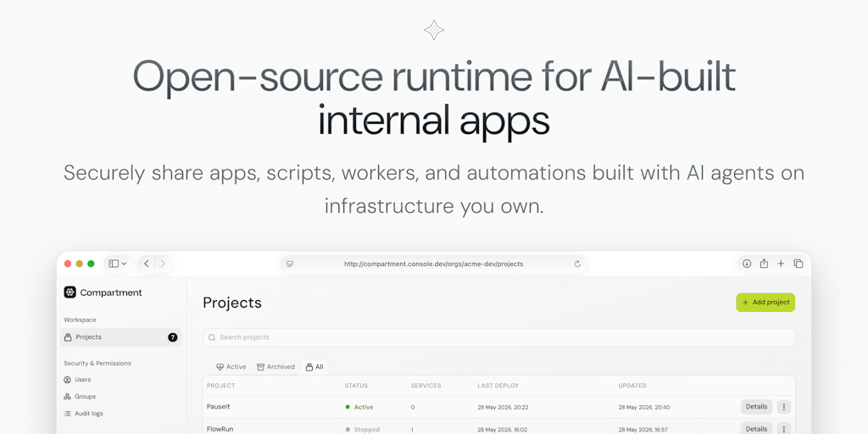Open the FlowRun project row

pyautogui.click(x=498, y=427)
